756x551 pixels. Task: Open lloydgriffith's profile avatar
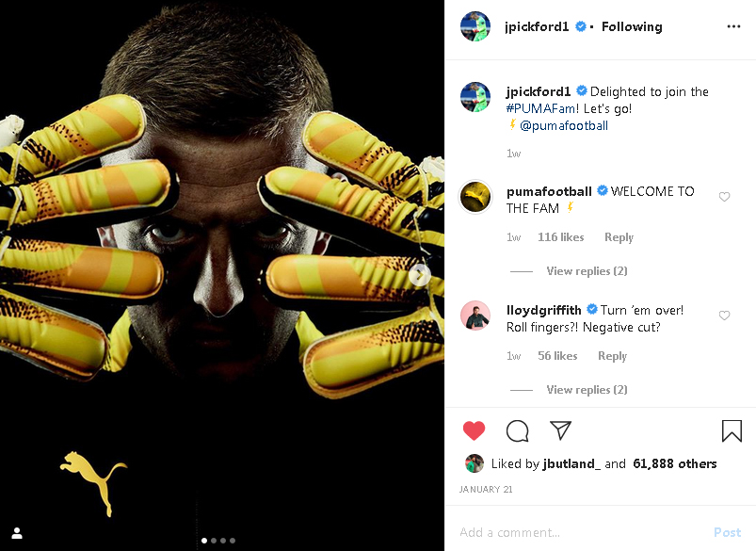tap(475, 316)
